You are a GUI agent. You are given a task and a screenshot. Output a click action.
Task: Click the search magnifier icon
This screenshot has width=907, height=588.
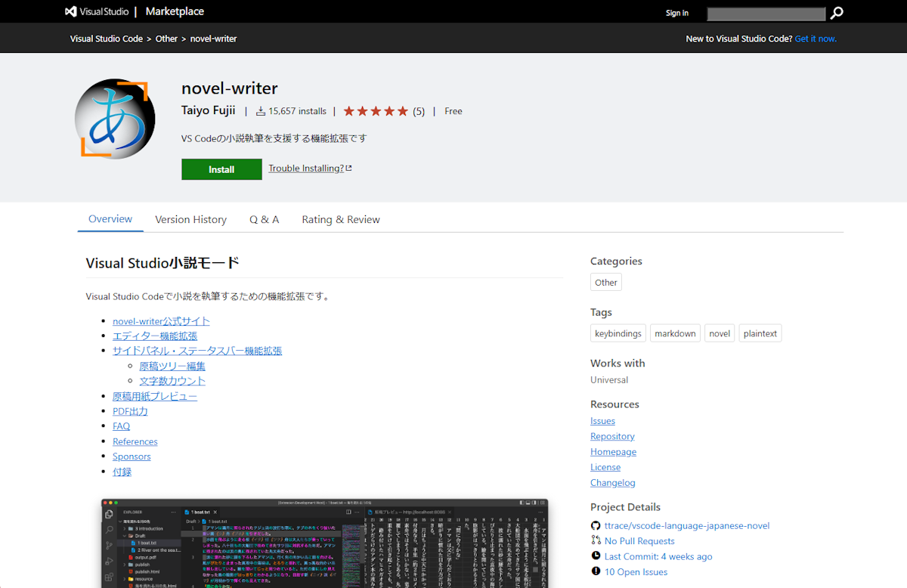[x=837, y=13]
